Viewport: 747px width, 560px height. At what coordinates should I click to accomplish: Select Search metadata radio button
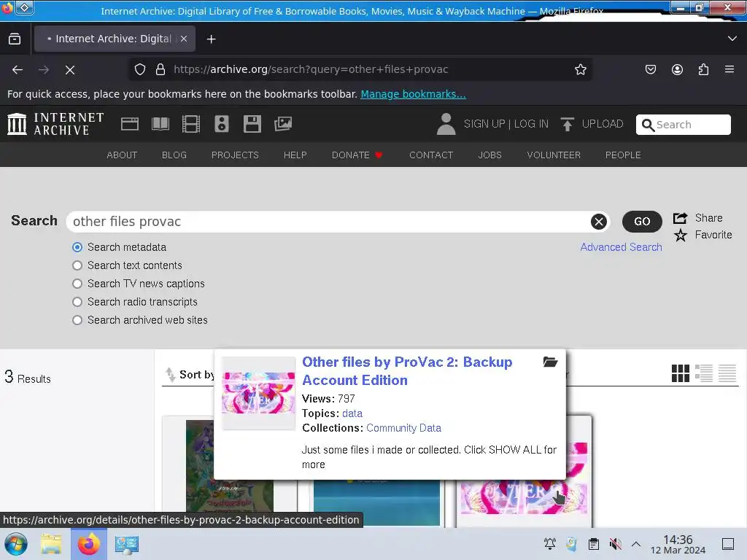coord(77,247)
